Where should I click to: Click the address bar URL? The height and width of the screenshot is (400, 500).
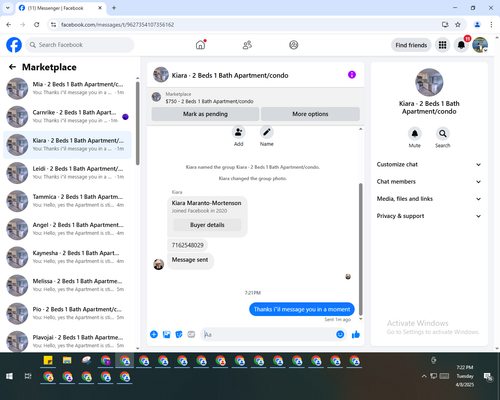coord(118,25)
